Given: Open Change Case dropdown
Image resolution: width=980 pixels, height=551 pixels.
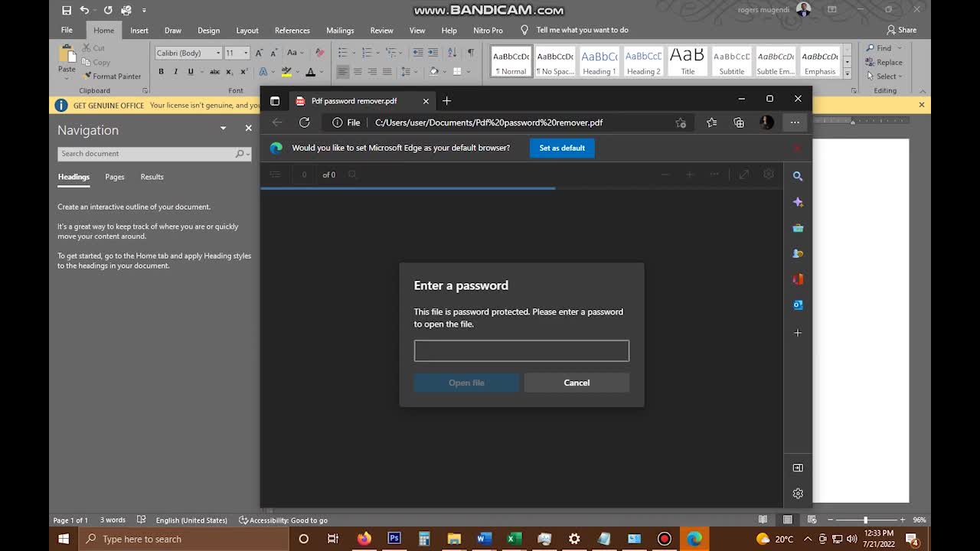Looking at the screenshot, I should (x=296, y=53).
